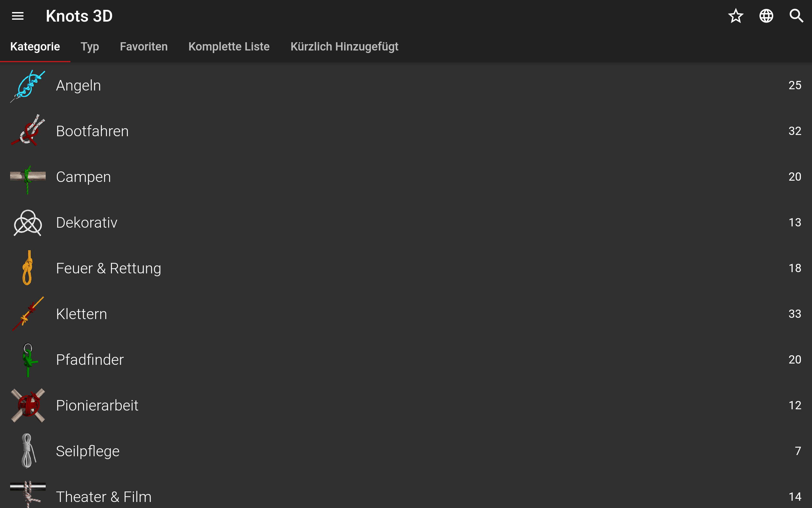Open the Angeln category
The image size is (812, 508).
click(406, 85)
